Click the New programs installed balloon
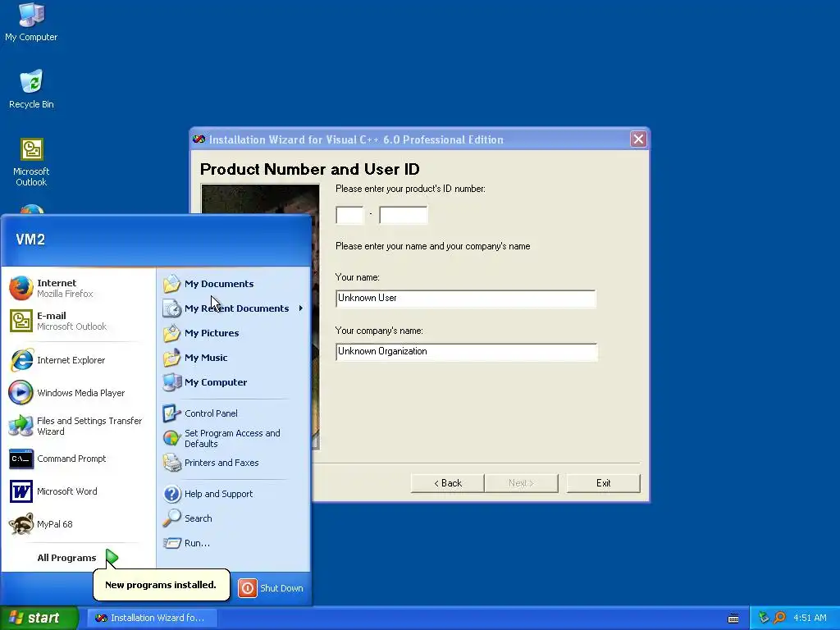The image size is (840, 630). click(161, 585)
